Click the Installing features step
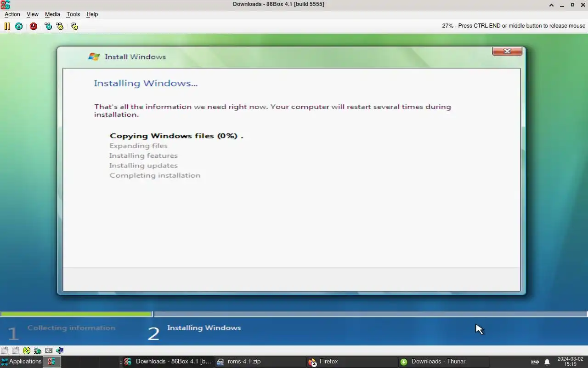The image size is (588, 368). click(x=143, y=155)
